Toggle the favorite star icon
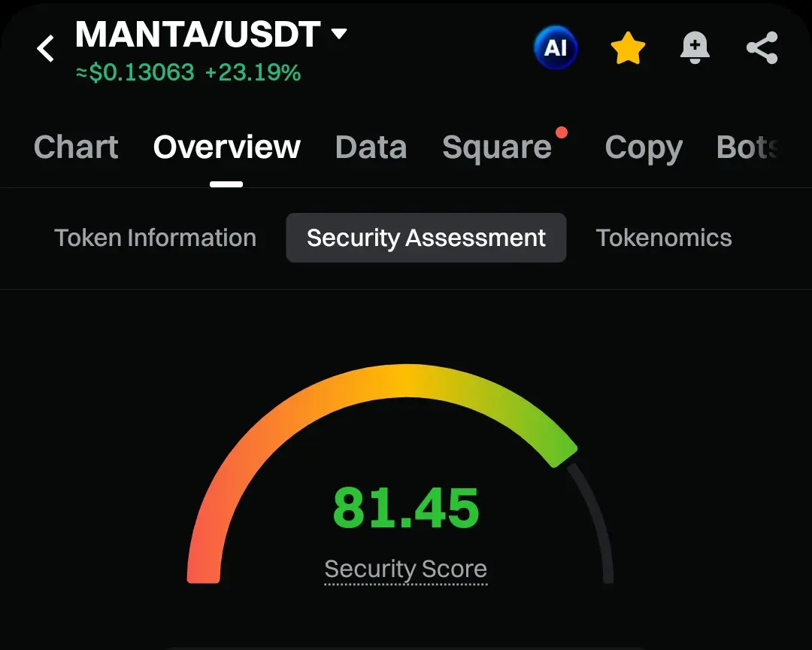Image resolution: width=812 pixels, height=650 pixels. (x=628, y=48)
